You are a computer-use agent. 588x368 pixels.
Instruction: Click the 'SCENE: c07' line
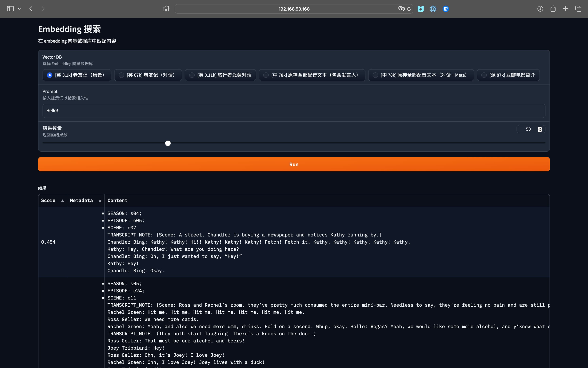122,228
